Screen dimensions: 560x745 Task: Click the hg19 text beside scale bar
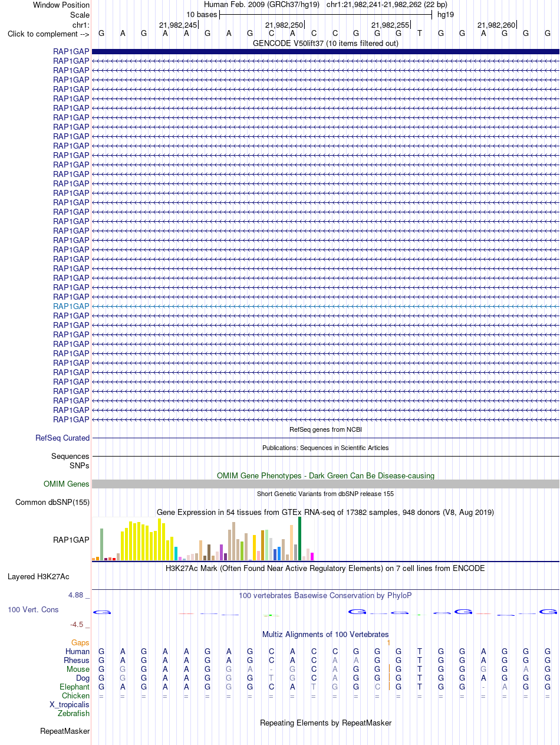(x=446, y=14)
